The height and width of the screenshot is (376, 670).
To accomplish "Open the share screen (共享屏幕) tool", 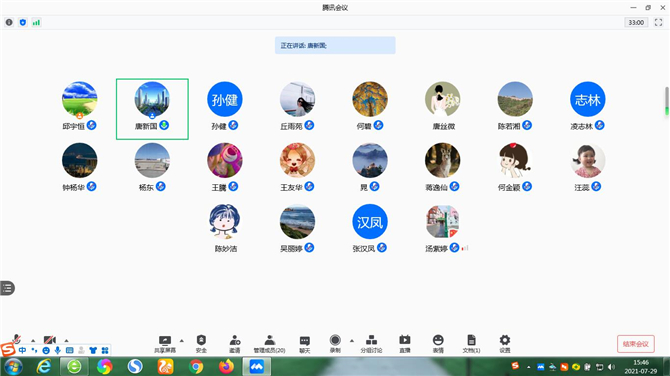I will 165,344.
